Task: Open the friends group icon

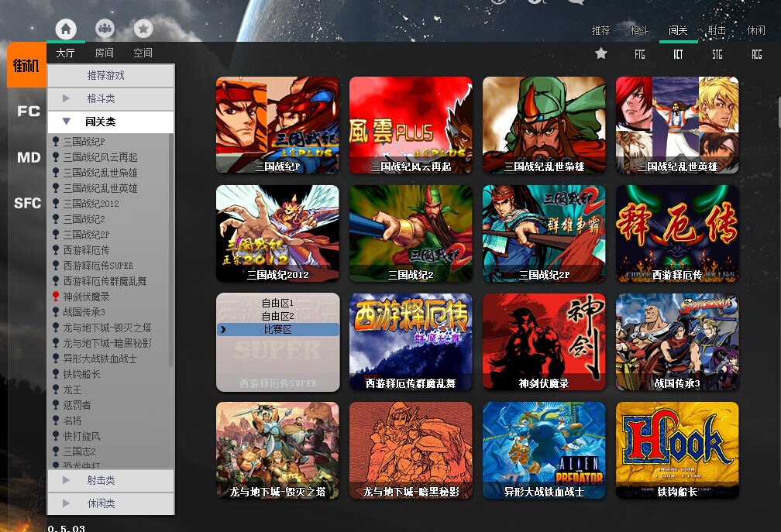Action: tap(105, 29)
